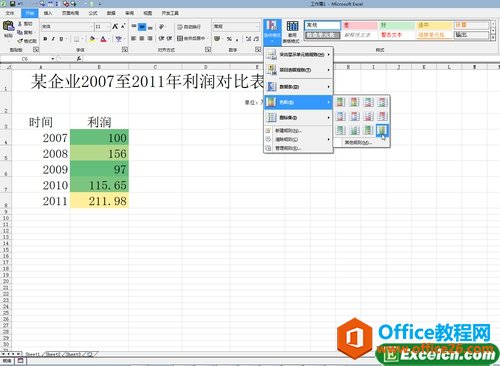
Task: Click the comma style icon
Action: (x=237, y=39)
